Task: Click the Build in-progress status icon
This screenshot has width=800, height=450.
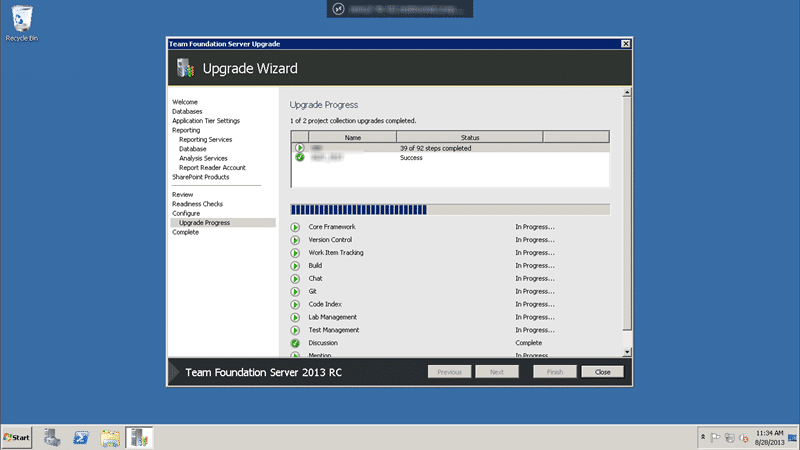Action: pos(295,266)
